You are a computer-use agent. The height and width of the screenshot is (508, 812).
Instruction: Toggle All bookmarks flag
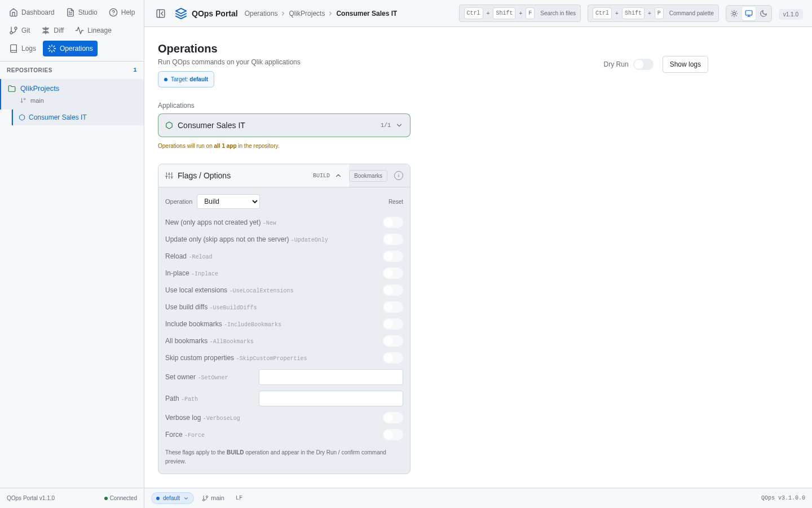[x=393, y=341]
